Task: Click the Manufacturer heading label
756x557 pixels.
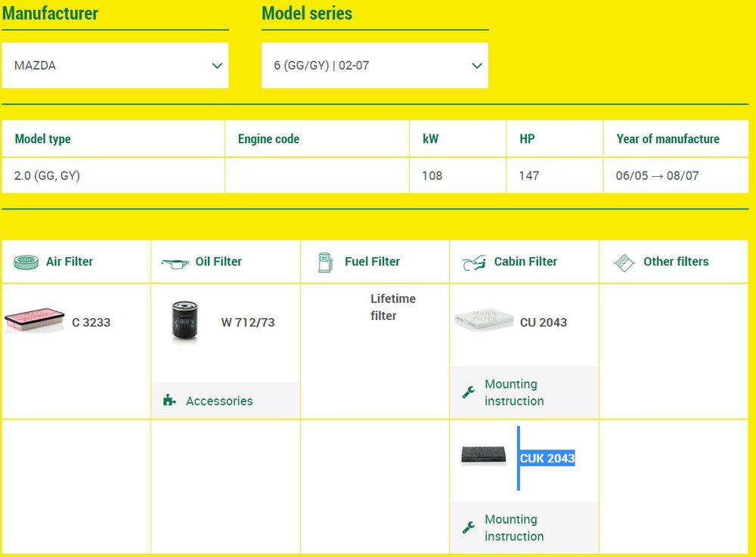Action: [50, 13]
